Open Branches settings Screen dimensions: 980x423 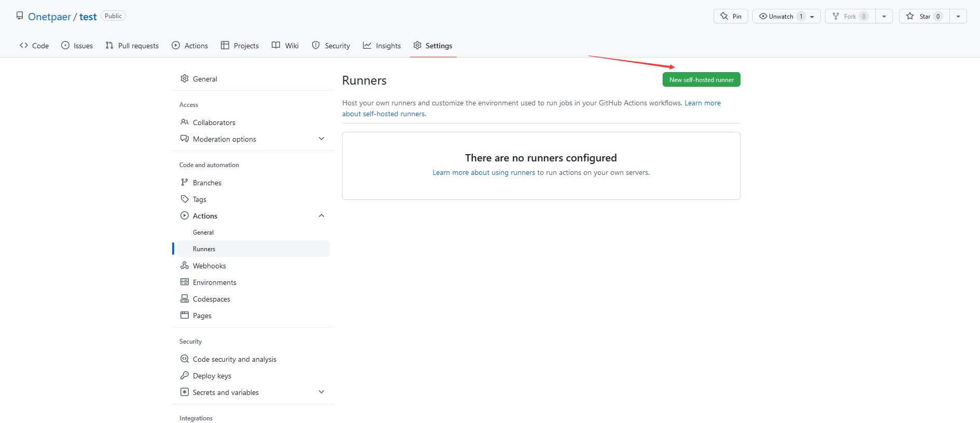[253, 183]
